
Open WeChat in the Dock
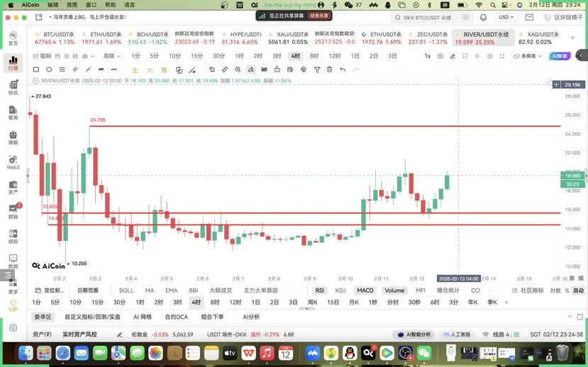pyautogui.click(x=424, y=353)
